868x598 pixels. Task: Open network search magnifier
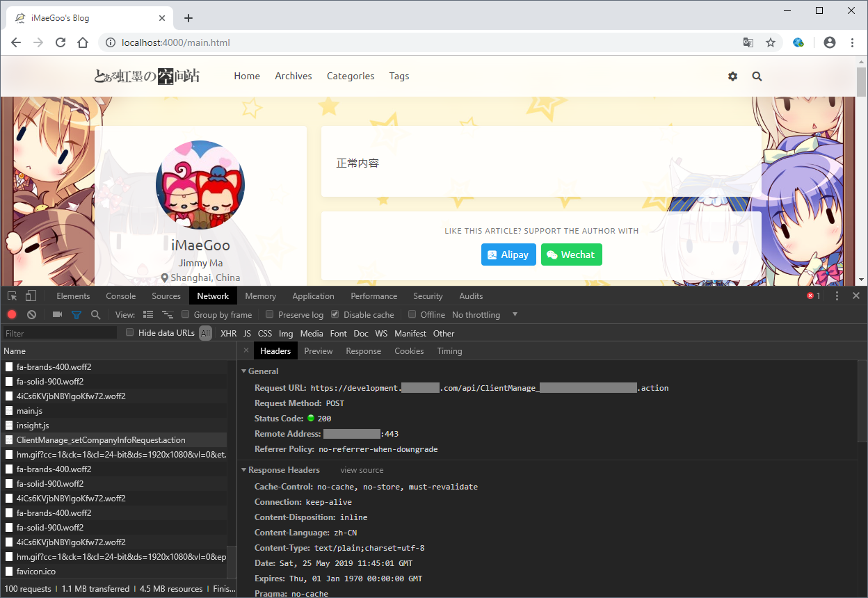click(96, 314)
